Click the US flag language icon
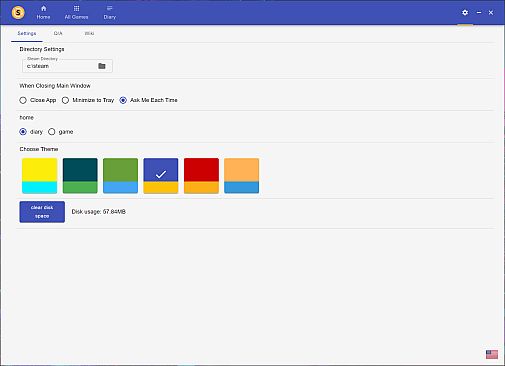This screenshot has width=505, height=366. click(492, 354)
